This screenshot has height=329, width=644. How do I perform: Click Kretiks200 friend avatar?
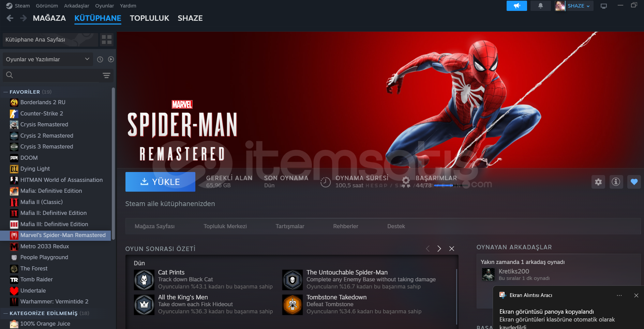click(x=488, y=275)
